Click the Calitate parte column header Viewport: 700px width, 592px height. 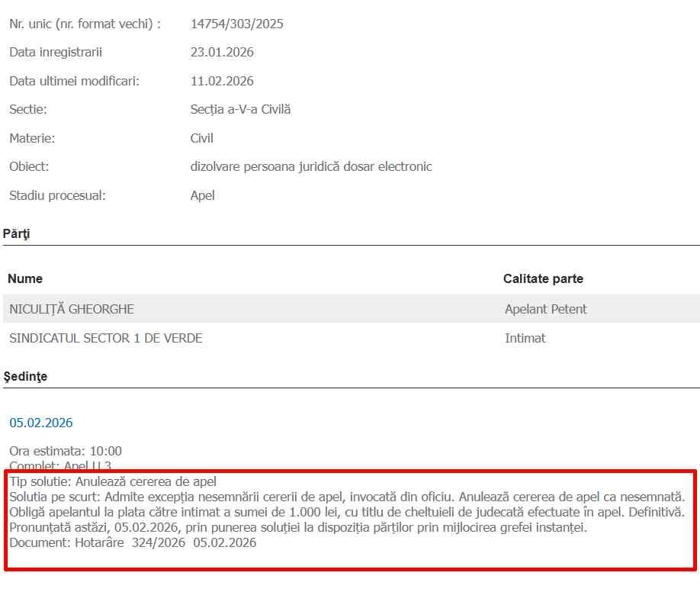(x=543, y=278)
